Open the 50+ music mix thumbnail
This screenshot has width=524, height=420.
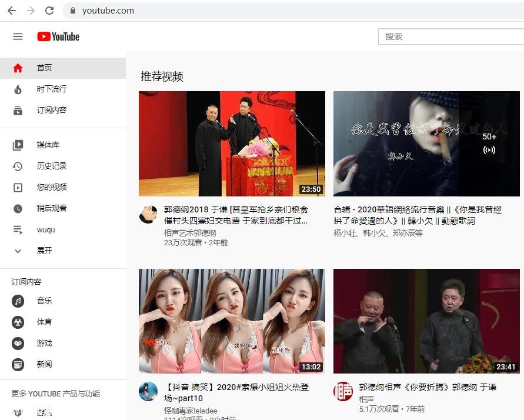(426, 144)
